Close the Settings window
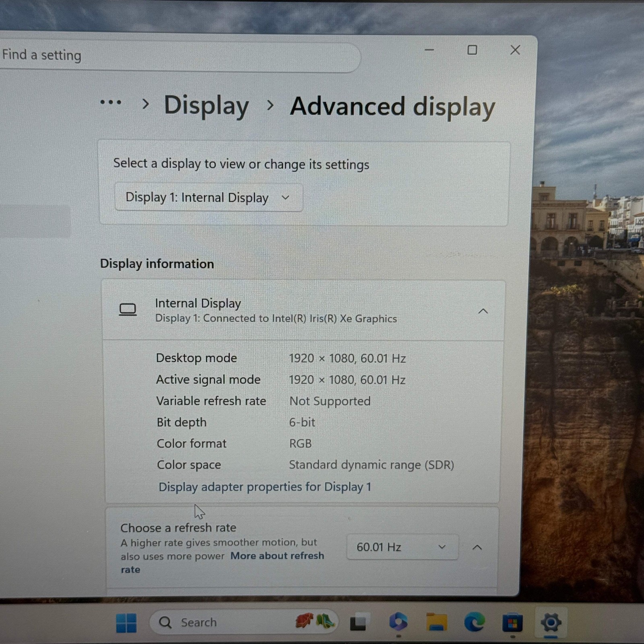This screenshot has width=644, height=644. coord(515,50)
